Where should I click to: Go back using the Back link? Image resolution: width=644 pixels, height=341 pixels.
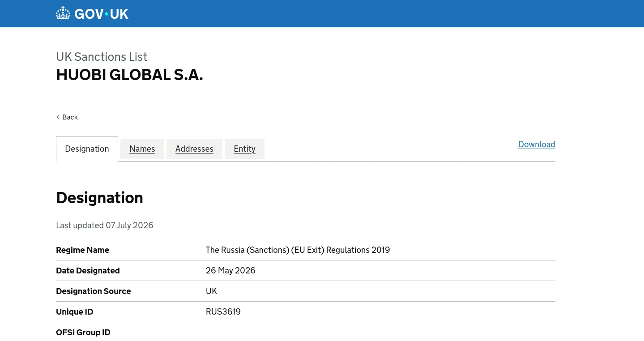coord(70,117)
